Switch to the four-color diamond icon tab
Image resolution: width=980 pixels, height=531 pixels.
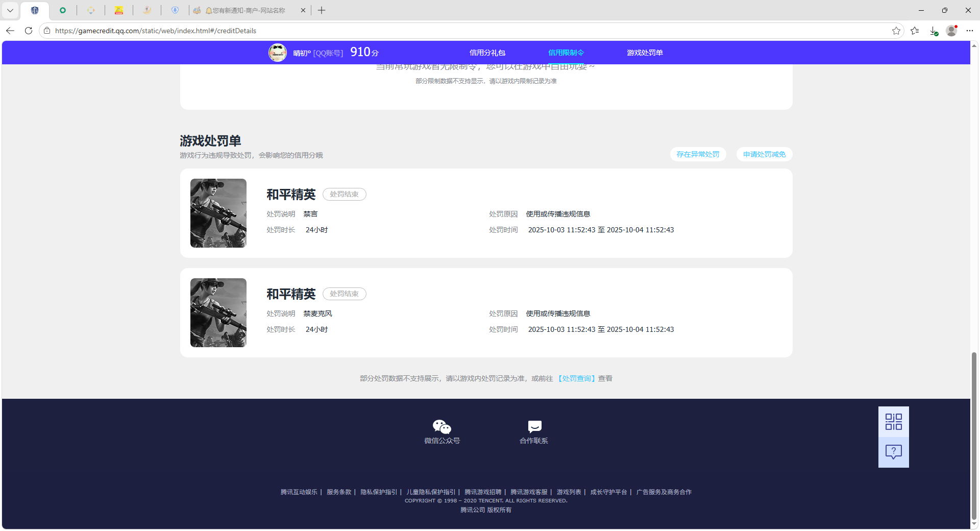[91, 10]
